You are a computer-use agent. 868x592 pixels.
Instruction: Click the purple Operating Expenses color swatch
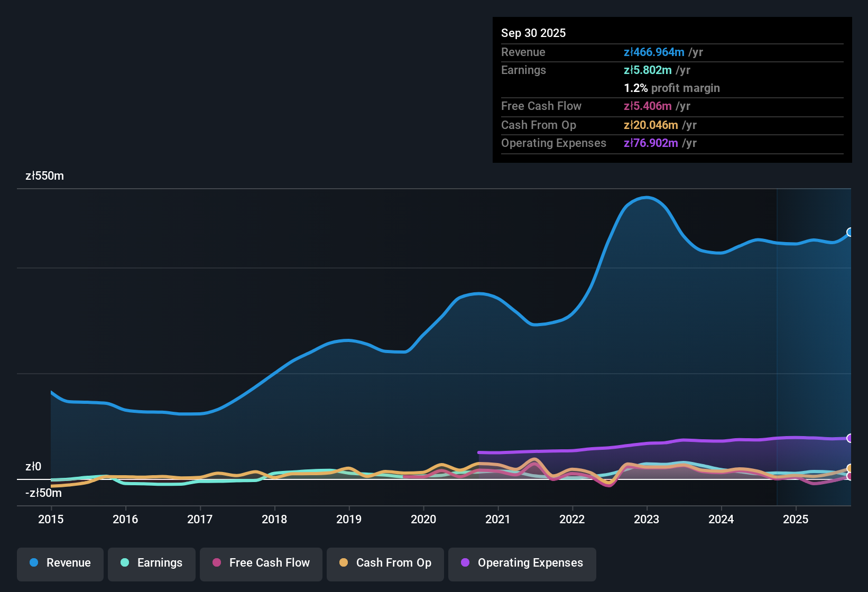point(464,563)
